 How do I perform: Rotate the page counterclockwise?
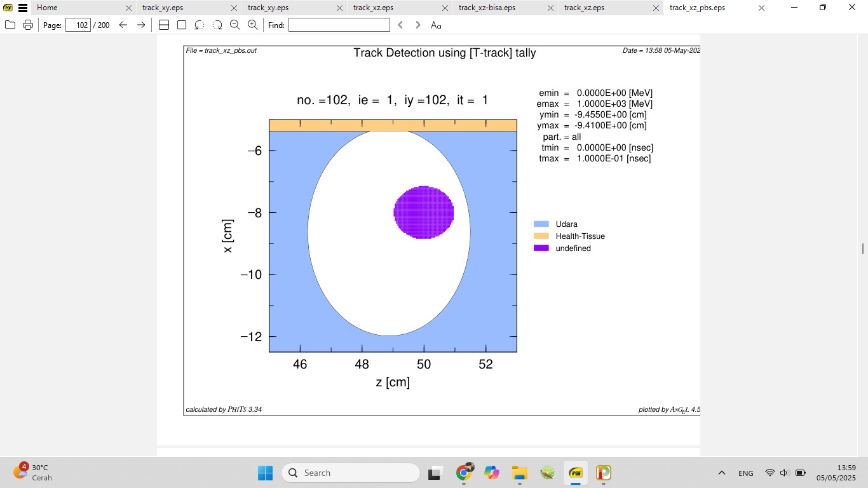click(199, 25)
